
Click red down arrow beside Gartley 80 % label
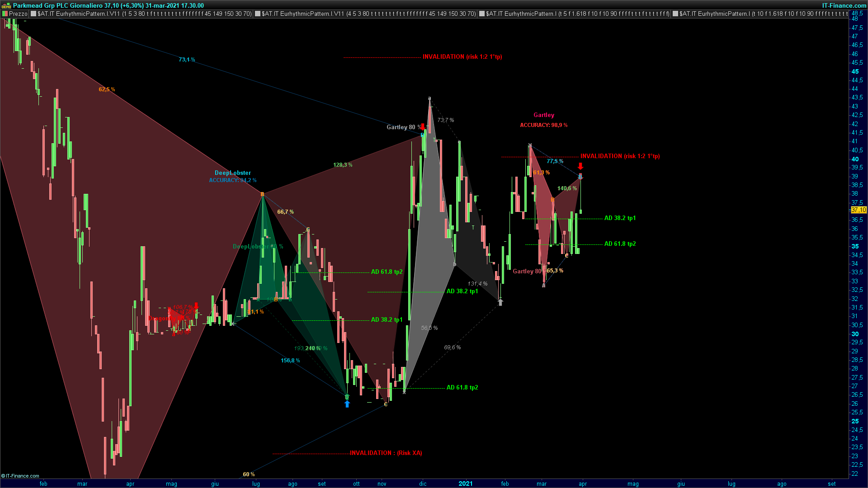click(x=423, y=127)
